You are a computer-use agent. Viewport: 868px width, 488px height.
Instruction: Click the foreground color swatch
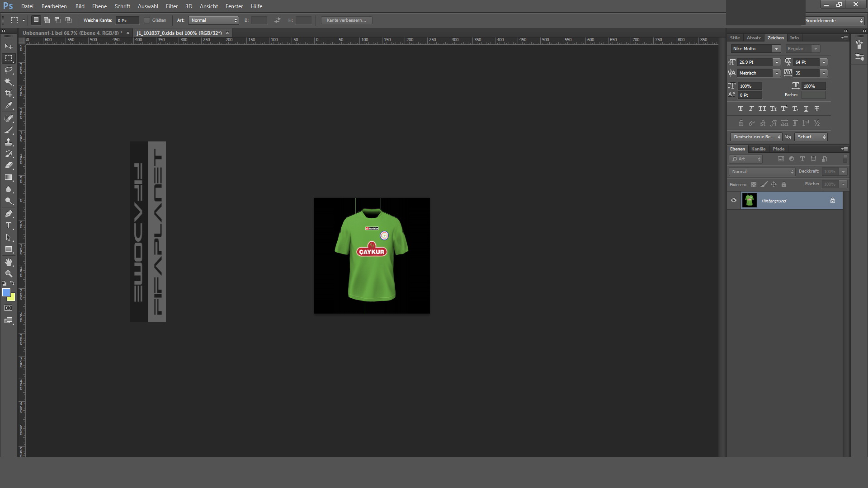pos(6,292)
